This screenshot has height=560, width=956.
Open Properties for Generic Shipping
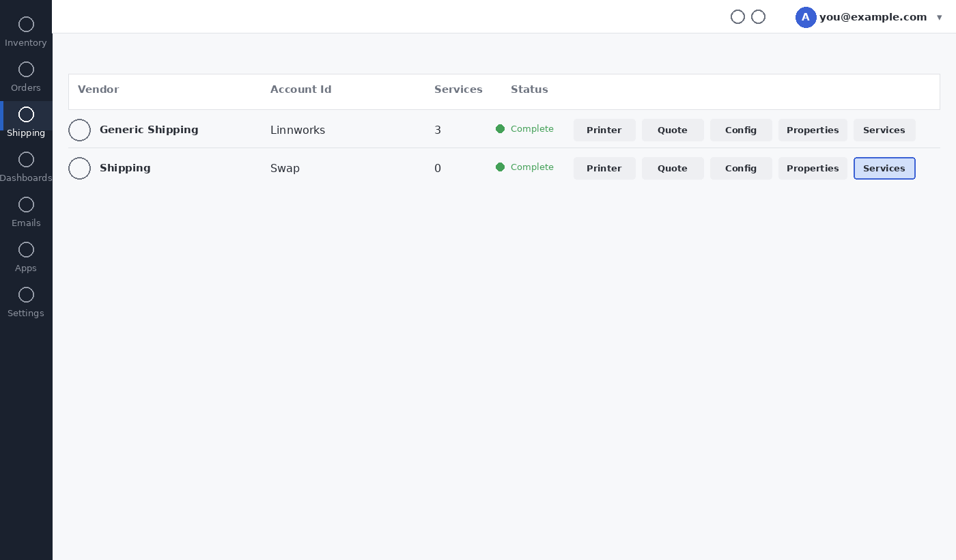point(813,130)
